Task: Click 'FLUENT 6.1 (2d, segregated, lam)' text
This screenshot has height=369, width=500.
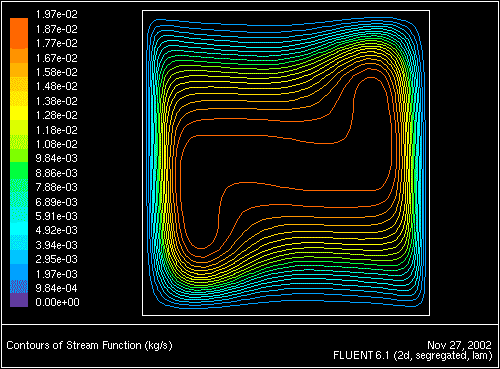Action: click(x=413, y=356)
